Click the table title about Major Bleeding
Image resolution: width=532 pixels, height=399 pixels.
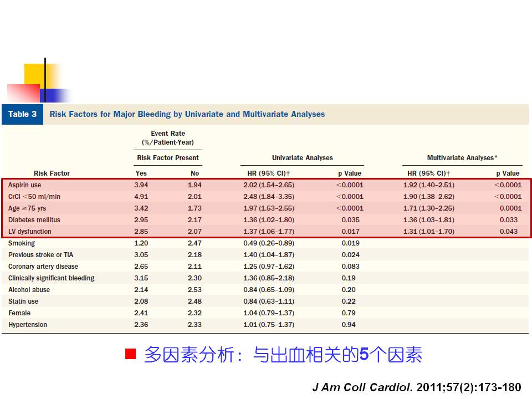[187, 114]
